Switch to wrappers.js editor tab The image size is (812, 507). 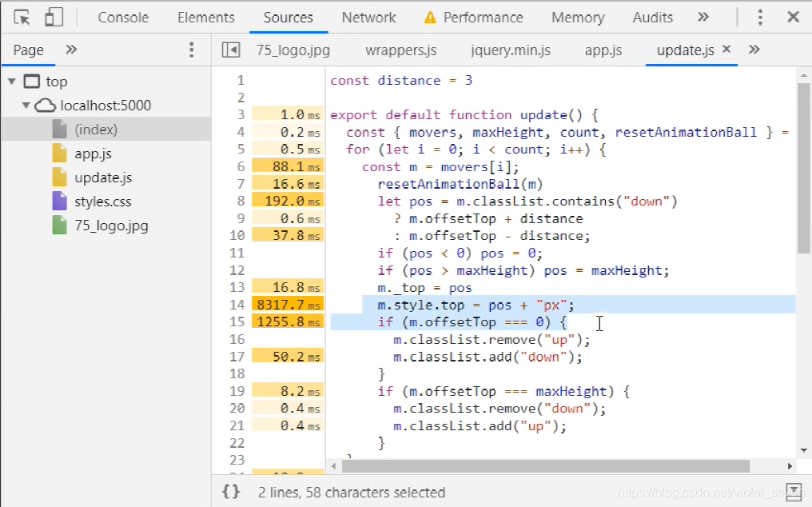401,50
